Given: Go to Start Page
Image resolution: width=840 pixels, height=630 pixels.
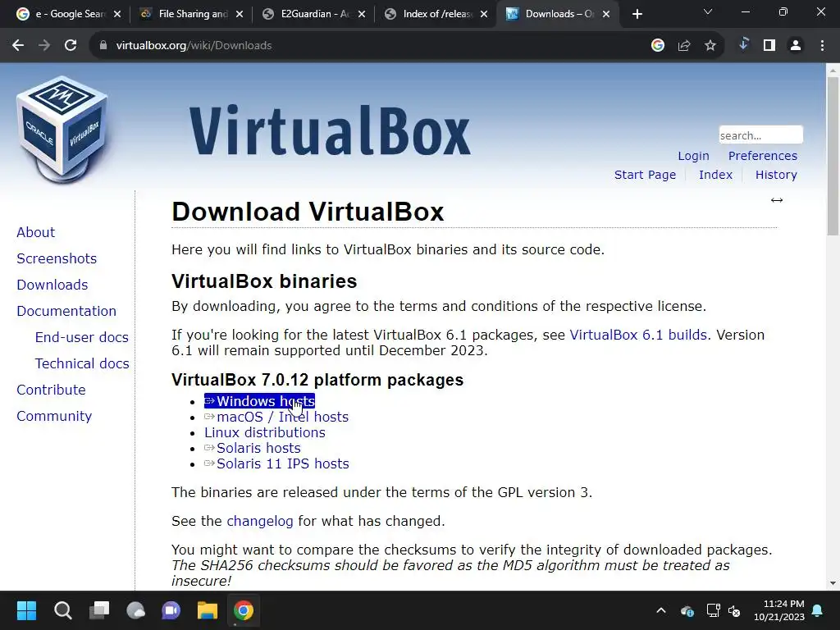Looking at the screenshot, I should [645, 175].
